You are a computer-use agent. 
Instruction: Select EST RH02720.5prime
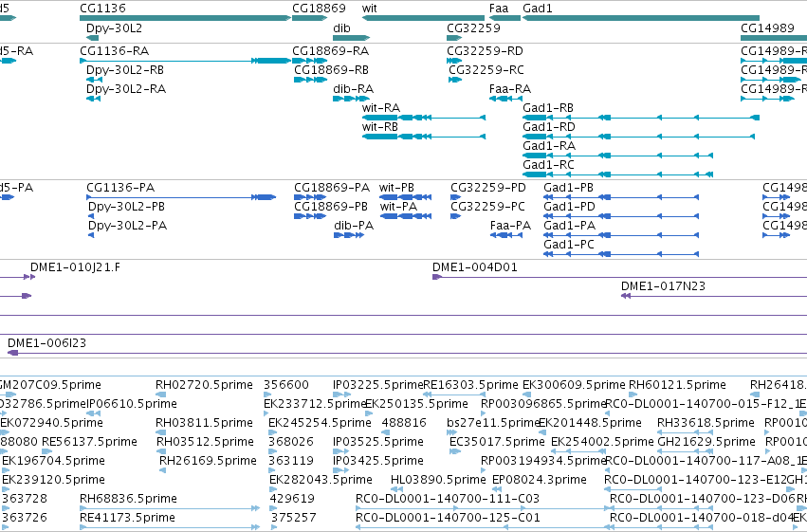(204, 385)
